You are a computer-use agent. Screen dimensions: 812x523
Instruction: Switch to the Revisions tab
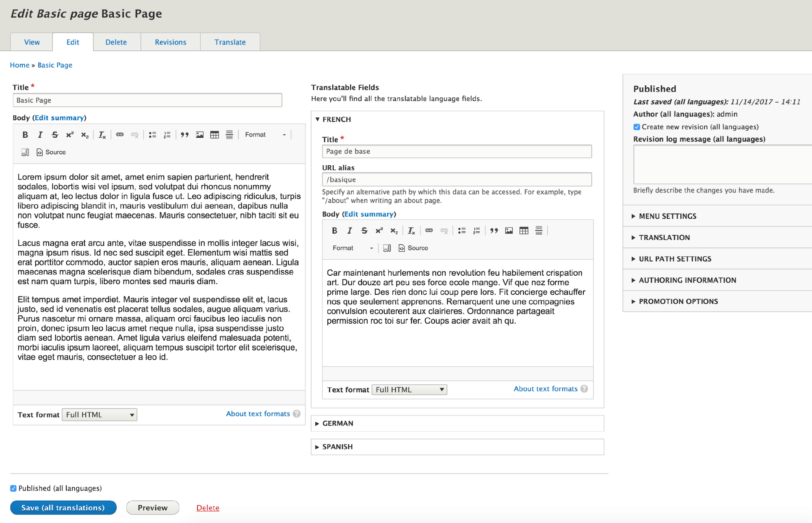(x=171, y=42)
